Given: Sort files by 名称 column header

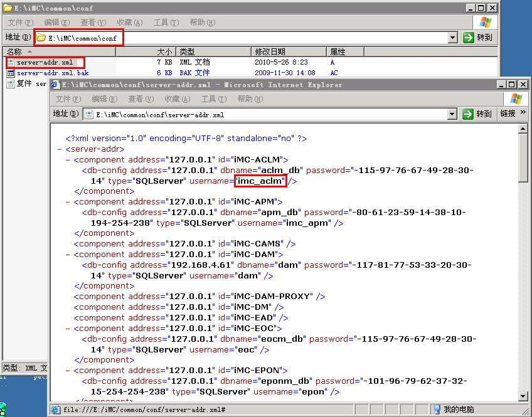Looking at the screenshot, I should (59, 52).
